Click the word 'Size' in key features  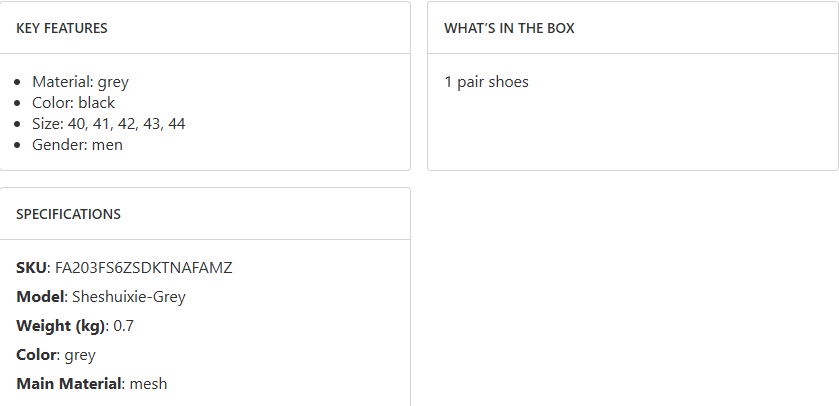(46, 124)
